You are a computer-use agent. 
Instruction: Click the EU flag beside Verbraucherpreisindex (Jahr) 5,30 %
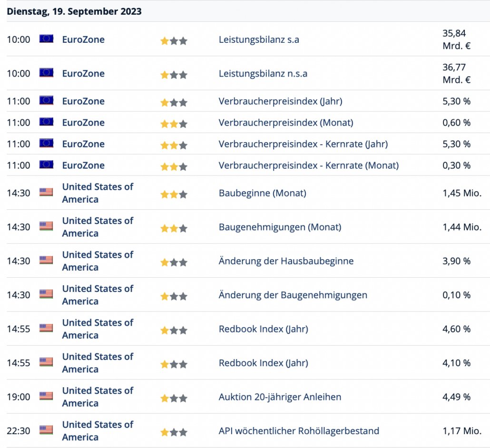(x=46, y=101)
